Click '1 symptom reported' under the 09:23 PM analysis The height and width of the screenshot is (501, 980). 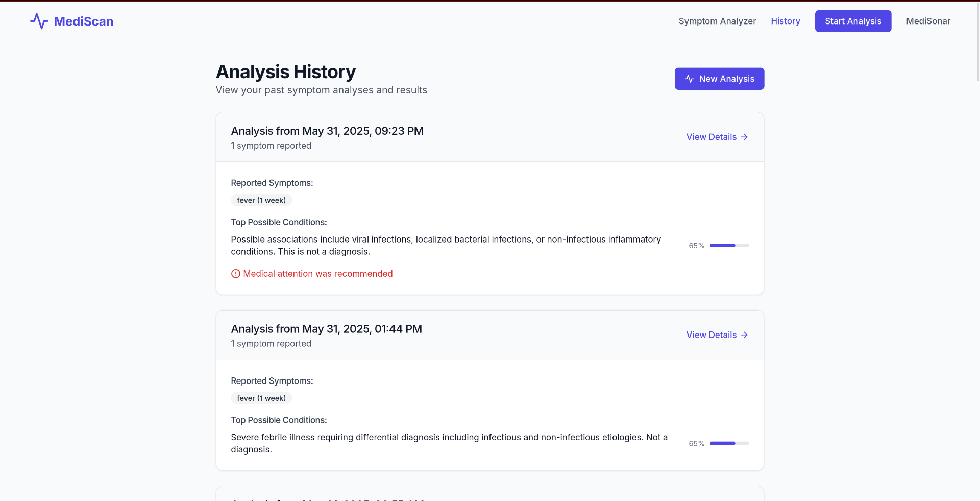(271, 146)
